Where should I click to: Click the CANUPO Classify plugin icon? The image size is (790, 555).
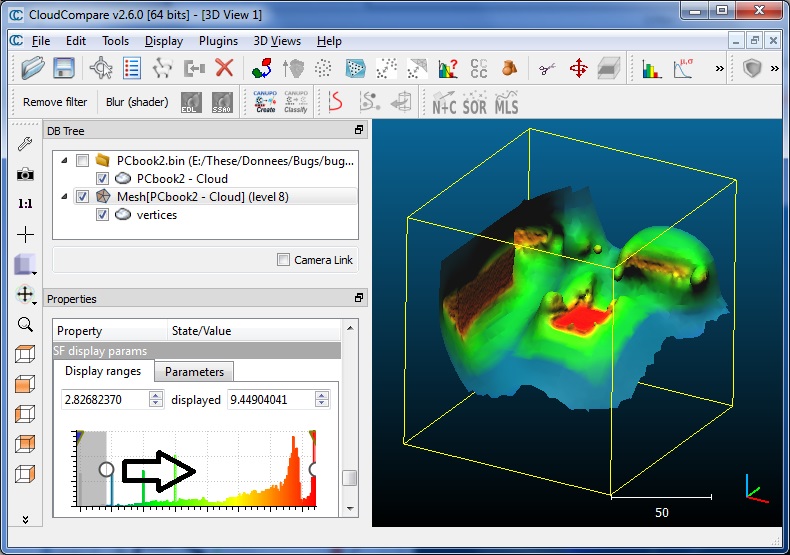point(296,102)
